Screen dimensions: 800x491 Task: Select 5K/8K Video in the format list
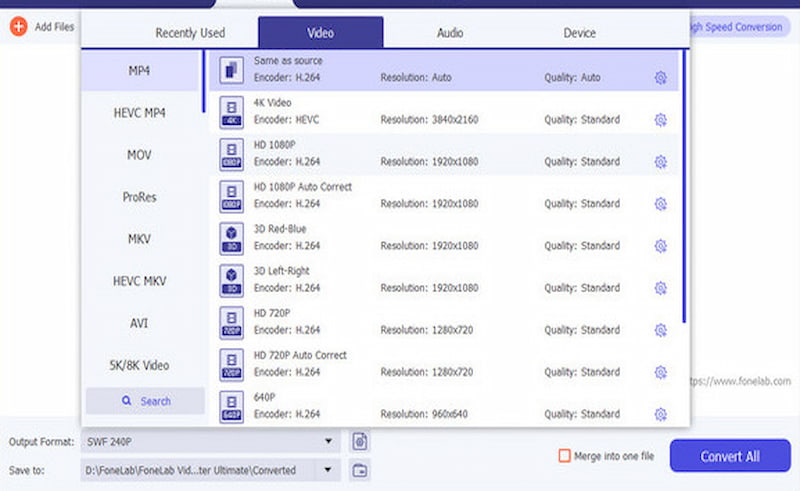click(x=139, y=365)
